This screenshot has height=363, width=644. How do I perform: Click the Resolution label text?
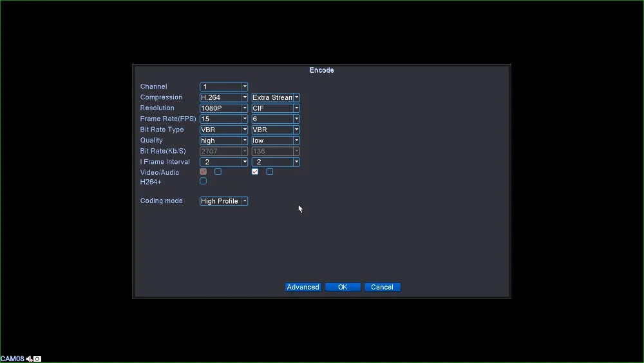coord(157,108)
